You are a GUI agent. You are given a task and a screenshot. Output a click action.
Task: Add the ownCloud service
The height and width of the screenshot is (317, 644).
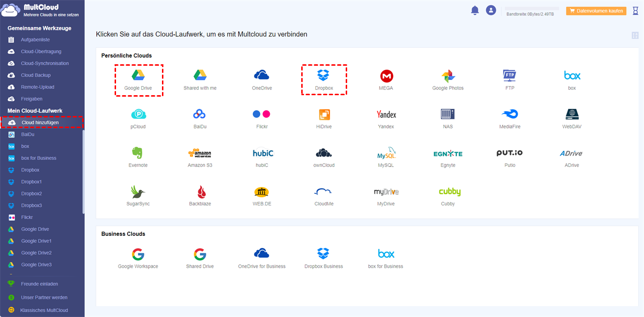click(324, 158)
